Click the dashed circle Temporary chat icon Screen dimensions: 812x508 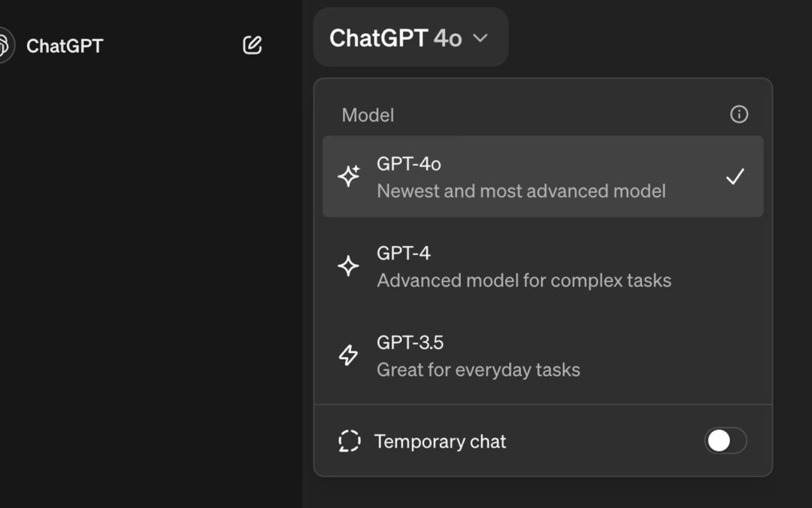point(350,441)
